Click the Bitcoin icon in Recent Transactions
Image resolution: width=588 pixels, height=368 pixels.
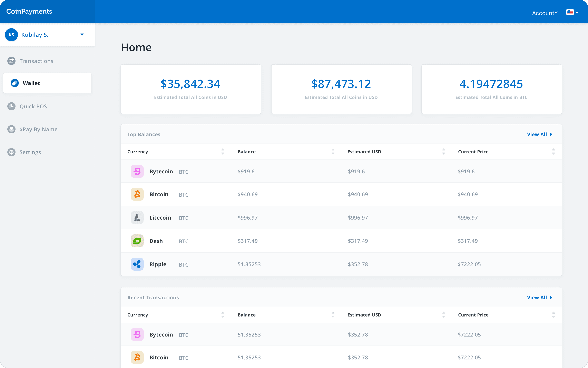coord(137,357)
